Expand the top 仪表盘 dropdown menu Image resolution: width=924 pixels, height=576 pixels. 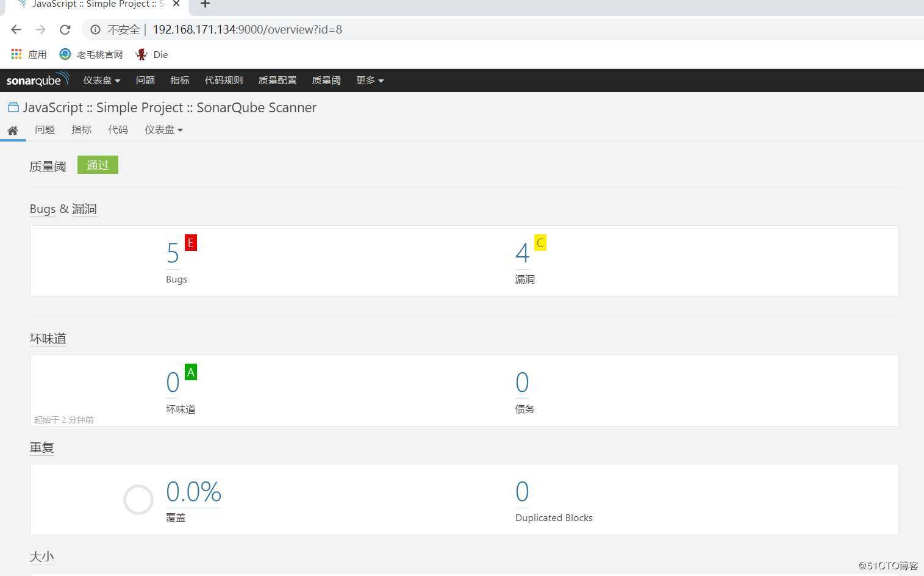[102, 81]
